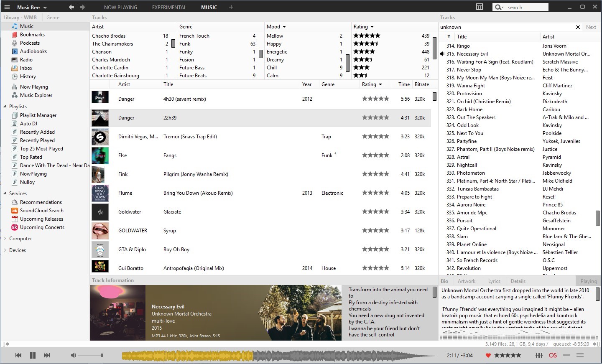Image resolution: width=602 pixels, height=364 pixels.
Task: Open the main MusicBee hamburger menu
Action: (x=7, y=7)
